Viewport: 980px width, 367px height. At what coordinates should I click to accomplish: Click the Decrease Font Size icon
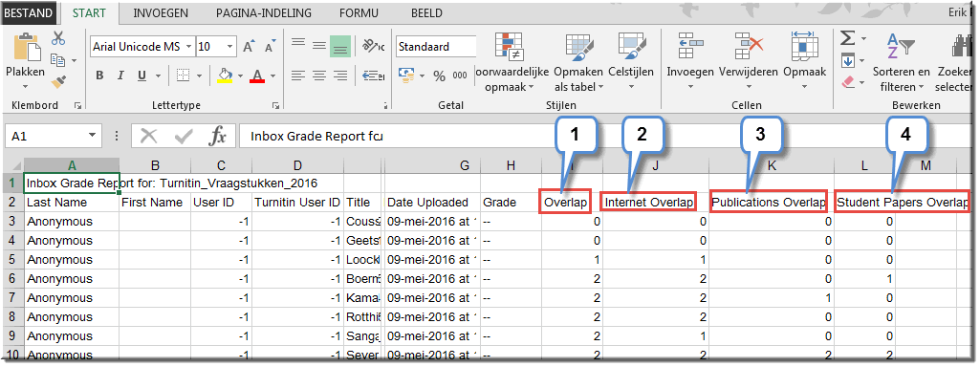point(270,47)
